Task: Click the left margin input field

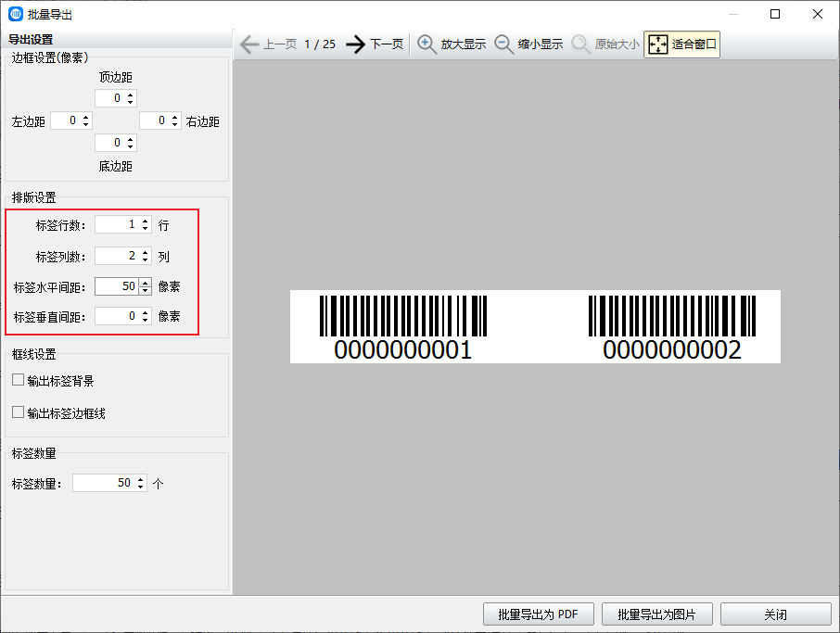Action: pyautogui.click(x=65, y=120)
